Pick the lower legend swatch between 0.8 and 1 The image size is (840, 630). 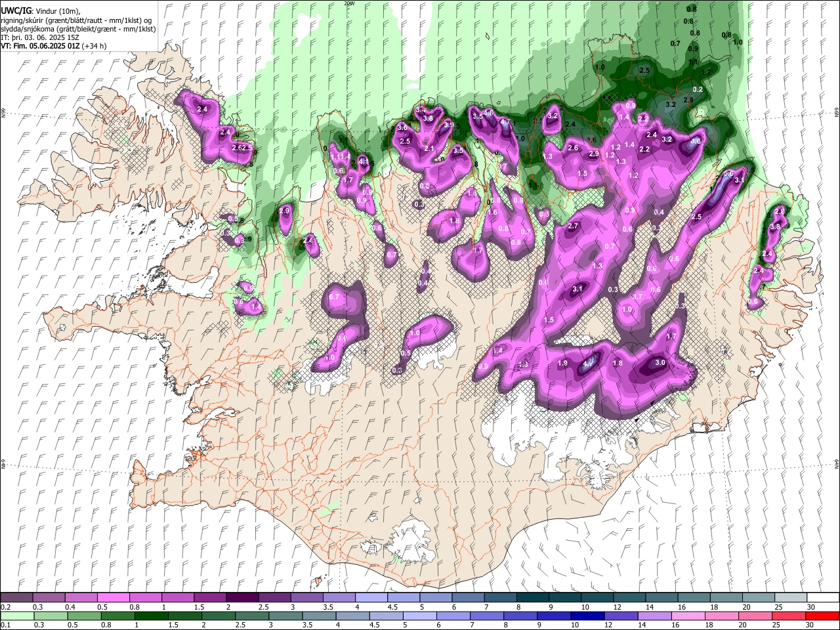coord(117,616)
